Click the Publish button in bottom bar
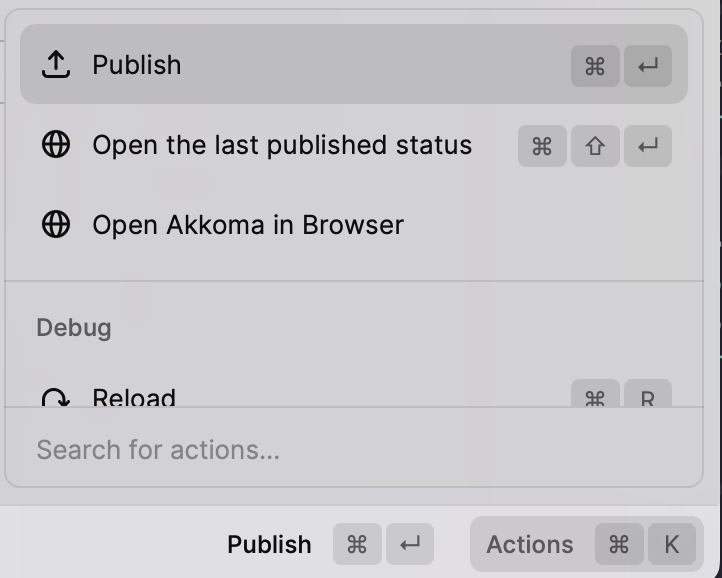This screenshot has height=578, width=722. 269,544
